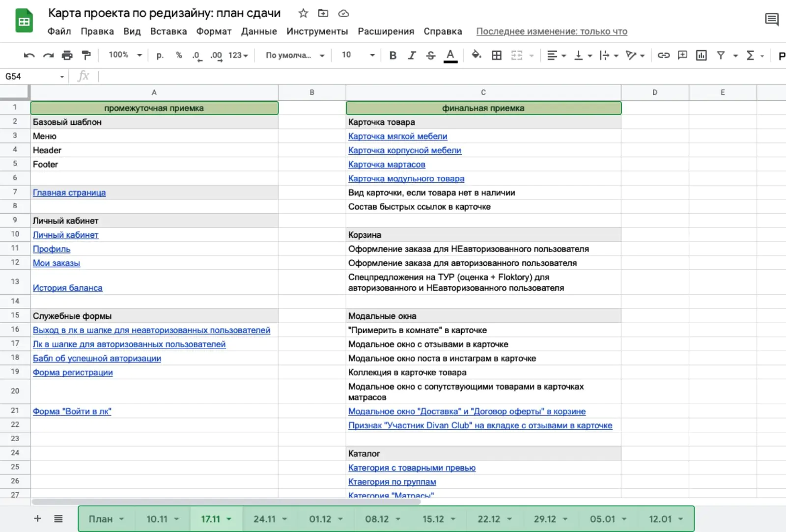The image size is (786, 532).
Task: Toggle italic formatting
Action: [x=412, y=55]
